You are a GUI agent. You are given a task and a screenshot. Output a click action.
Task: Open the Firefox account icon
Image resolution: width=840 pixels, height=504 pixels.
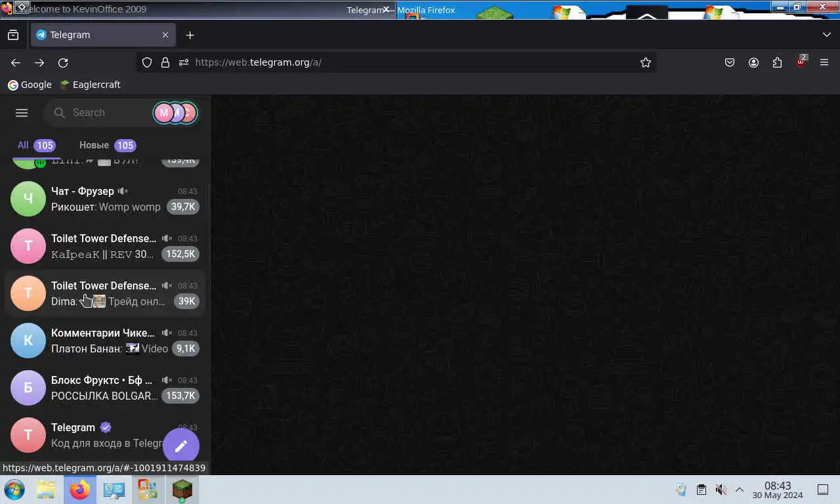(x=753, y=62)
